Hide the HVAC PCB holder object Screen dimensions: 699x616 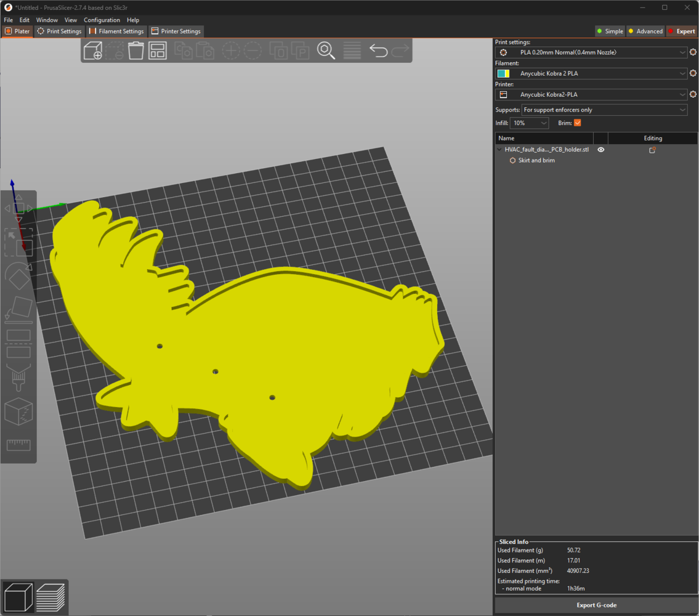tap(601, 150)
